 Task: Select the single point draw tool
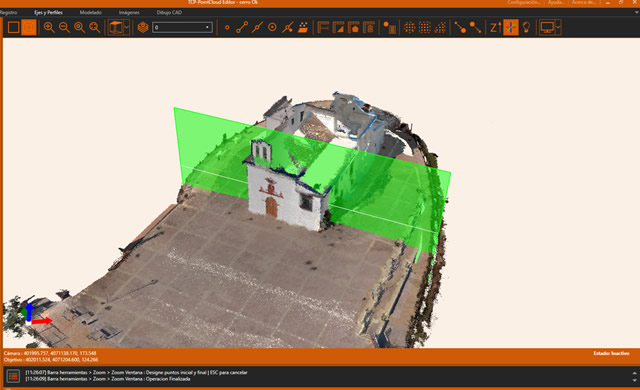coord(227,27)
